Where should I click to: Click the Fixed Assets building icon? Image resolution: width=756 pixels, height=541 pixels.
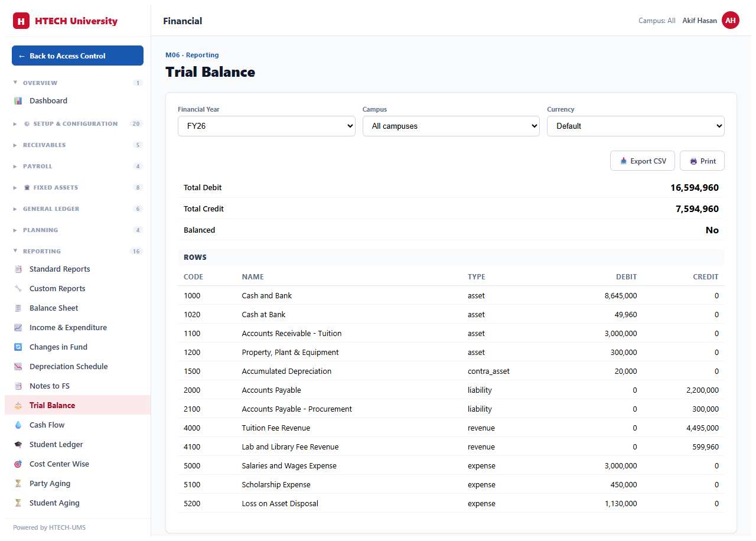[27, 188]
